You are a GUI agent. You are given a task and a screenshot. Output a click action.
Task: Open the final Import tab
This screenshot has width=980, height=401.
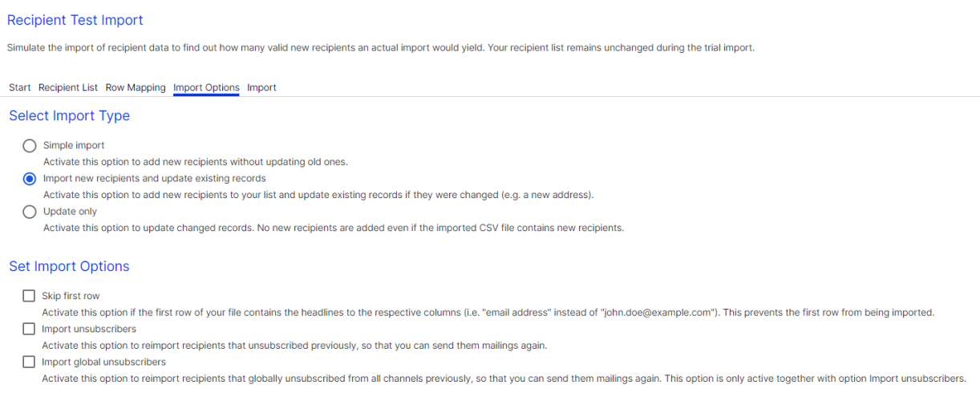pos(261,87)
